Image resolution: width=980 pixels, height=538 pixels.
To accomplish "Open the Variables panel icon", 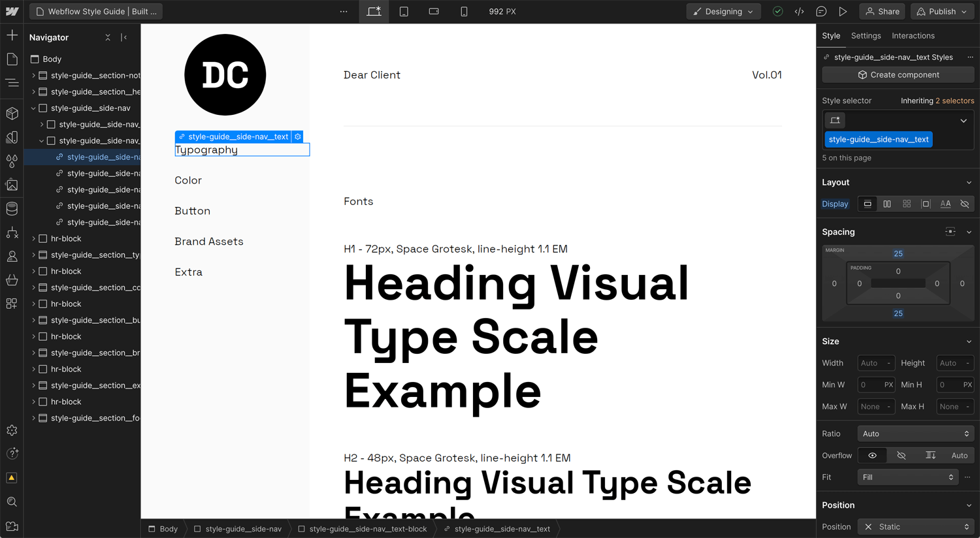I will pos(12,137).
